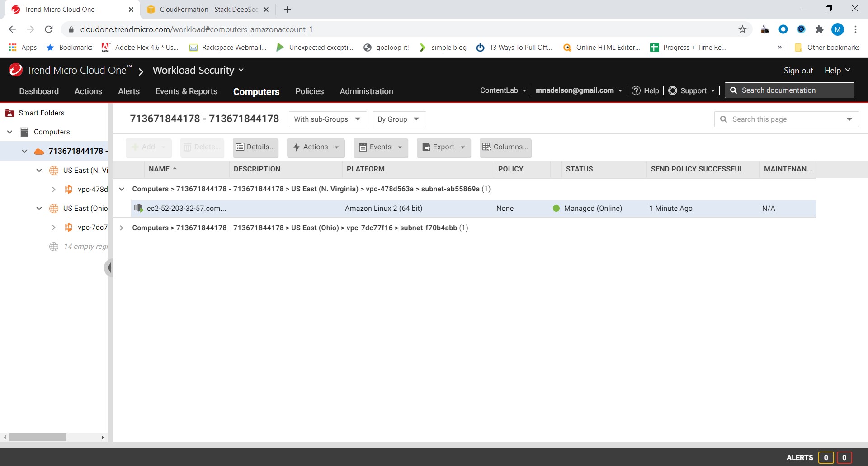
Task: Open the Workload Security service dropdown
Action: (x=198, y=70)
